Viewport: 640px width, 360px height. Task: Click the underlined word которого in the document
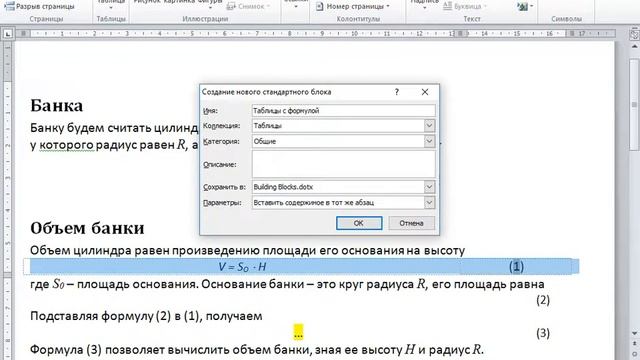coord(67,144)
